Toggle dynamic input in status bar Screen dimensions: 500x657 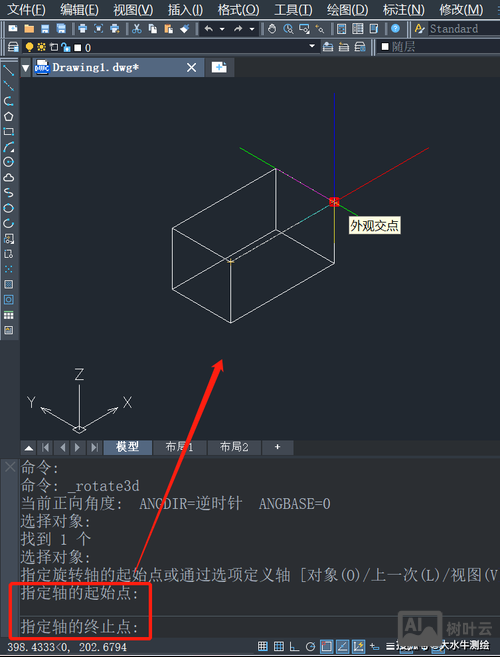pyautogui.click(x=375, y=646)
